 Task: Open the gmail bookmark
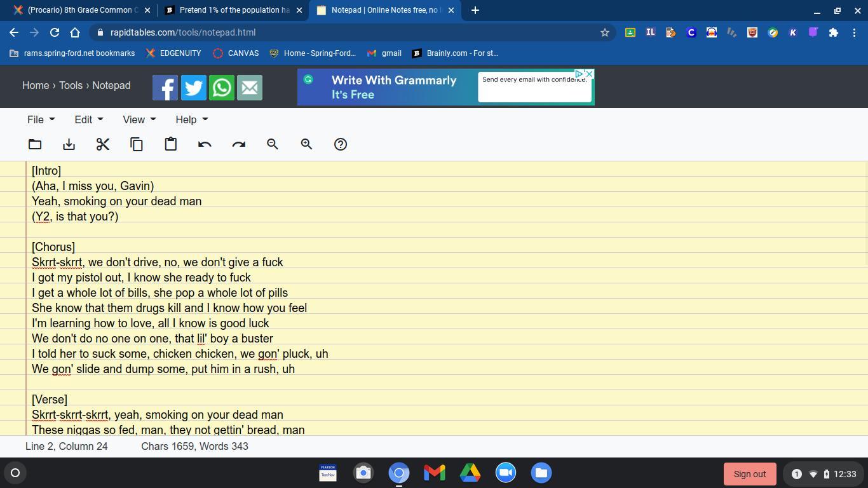point(384,53)
